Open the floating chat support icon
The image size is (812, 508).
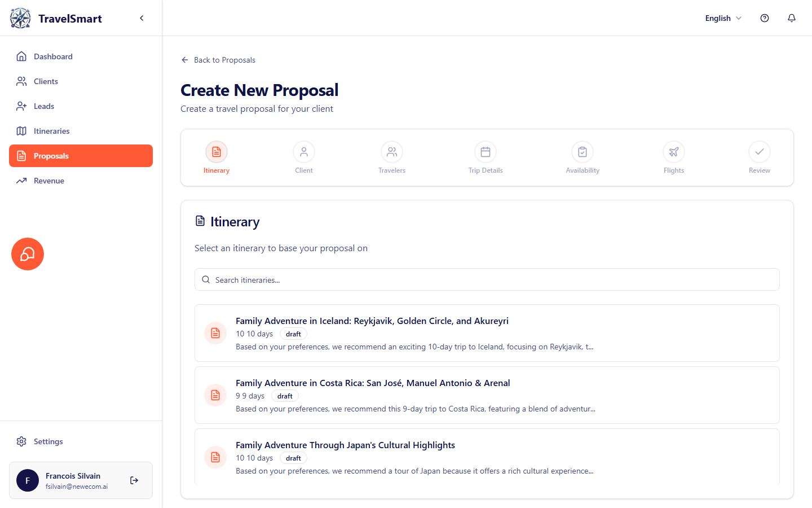click(x=27, y=254)
